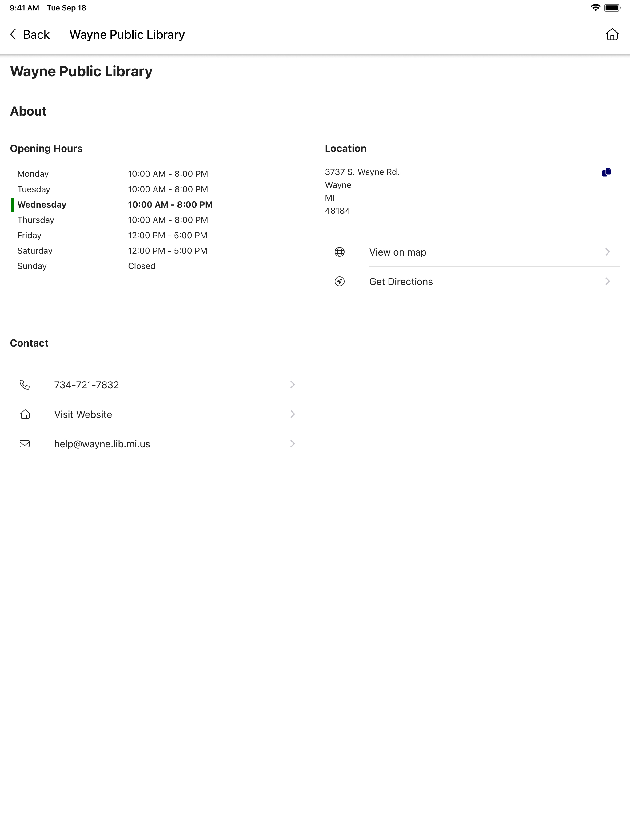Tap the envelope icon beside the email address
Screen dimensions: 630x840
(25, 444)
